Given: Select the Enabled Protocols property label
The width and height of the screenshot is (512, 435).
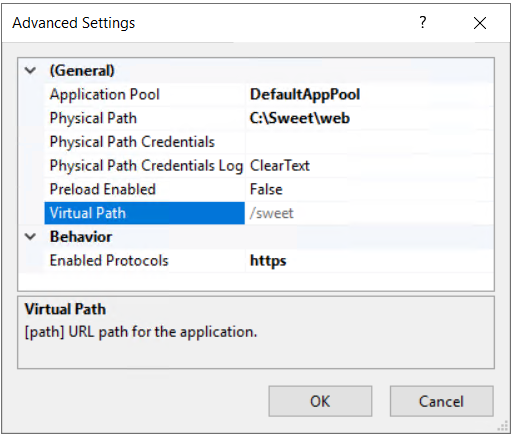Looking at the screenshot, I should point(109,260).
